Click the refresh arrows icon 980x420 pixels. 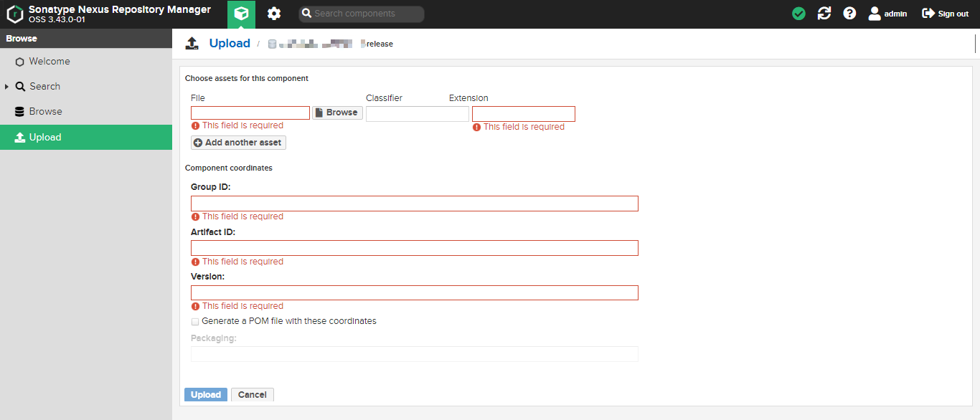824,14
